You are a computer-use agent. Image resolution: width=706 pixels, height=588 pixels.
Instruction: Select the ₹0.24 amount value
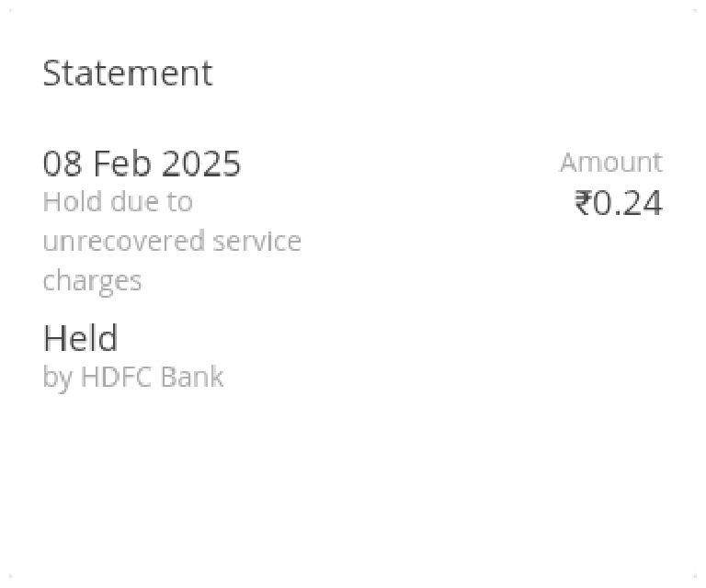click(x=618, y=203)
